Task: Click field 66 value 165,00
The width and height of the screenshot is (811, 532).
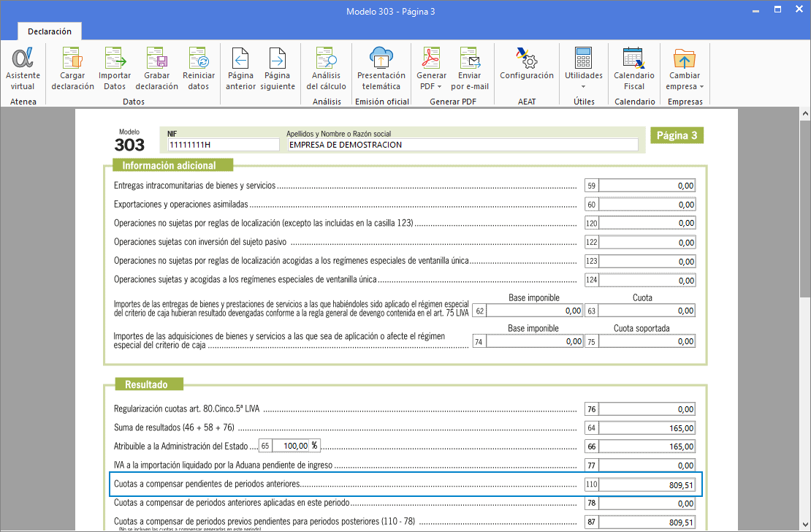Action: pos(647,446)
